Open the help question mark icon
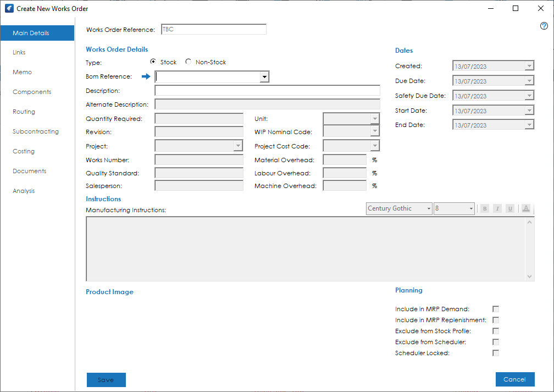Screen dimensions: 554x392 click(544, 26)
